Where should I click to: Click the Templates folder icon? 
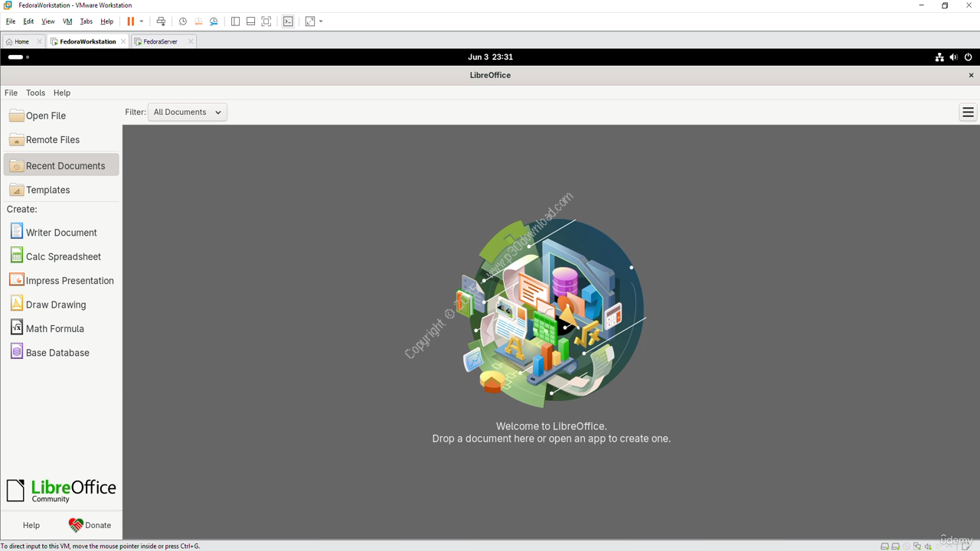(16, 190)
